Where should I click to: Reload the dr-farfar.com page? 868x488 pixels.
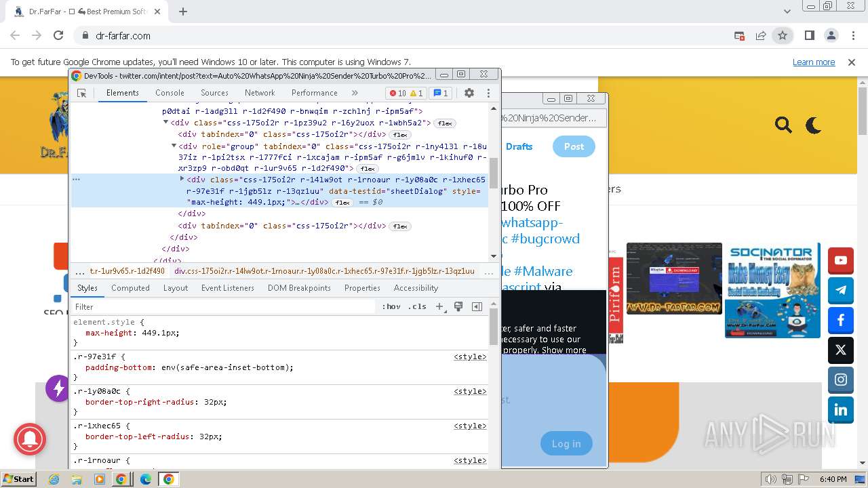coord(58,35)
